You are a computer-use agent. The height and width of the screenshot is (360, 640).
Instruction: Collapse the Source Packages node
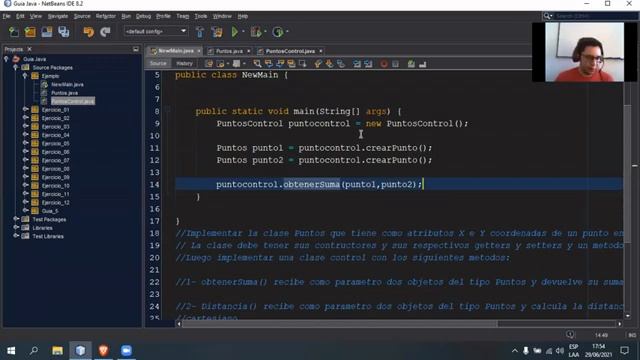coord(16,67)
